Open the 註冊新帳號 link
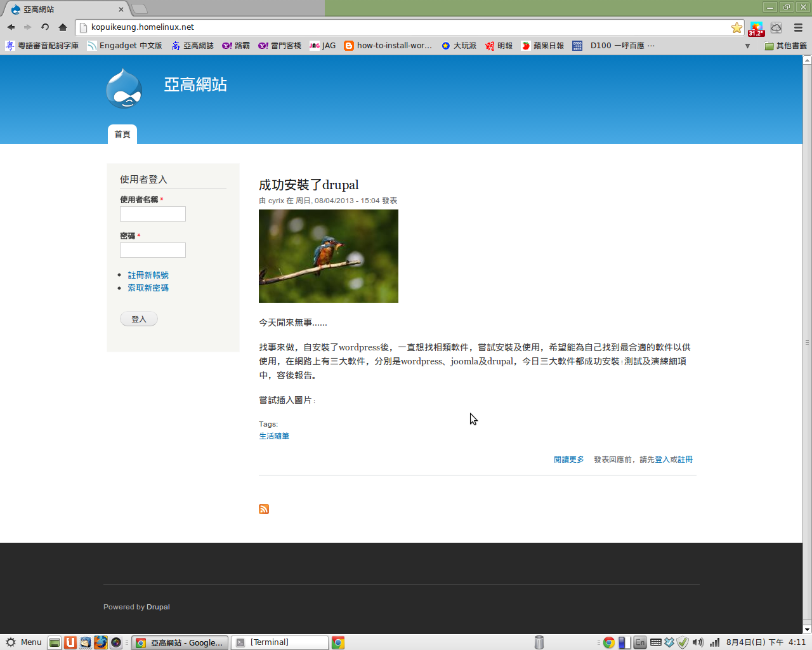The width and height of the screenshot is (812, 650). (148, 275)
